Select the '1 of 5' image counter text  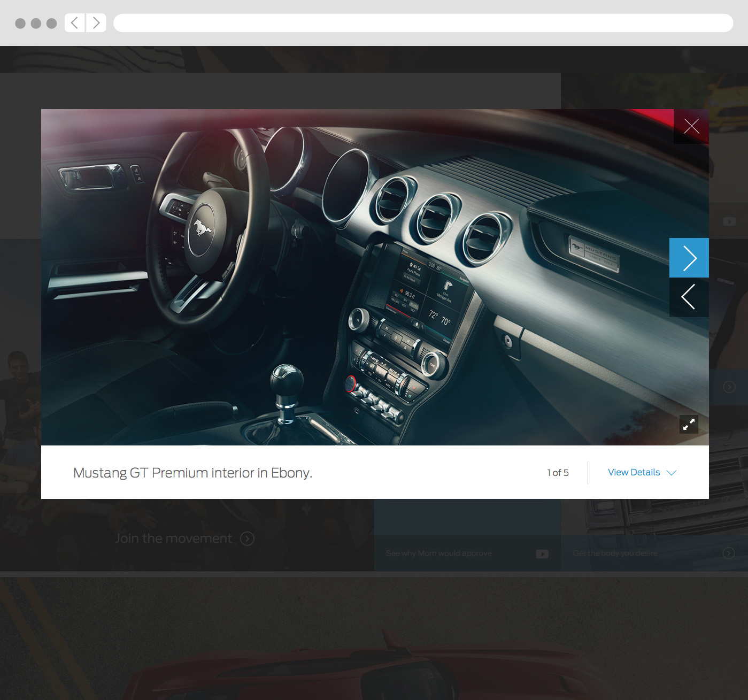(558, 473)
